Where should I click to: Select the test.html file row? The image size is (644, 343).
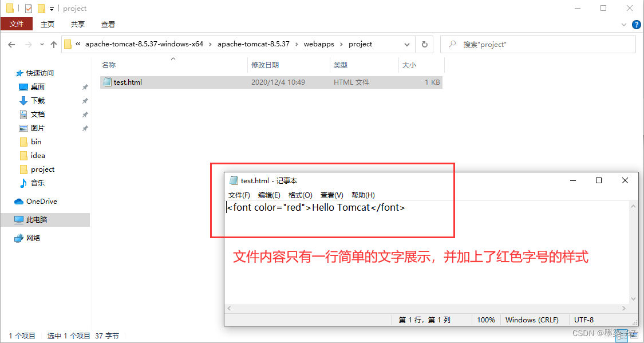[271, 82]
